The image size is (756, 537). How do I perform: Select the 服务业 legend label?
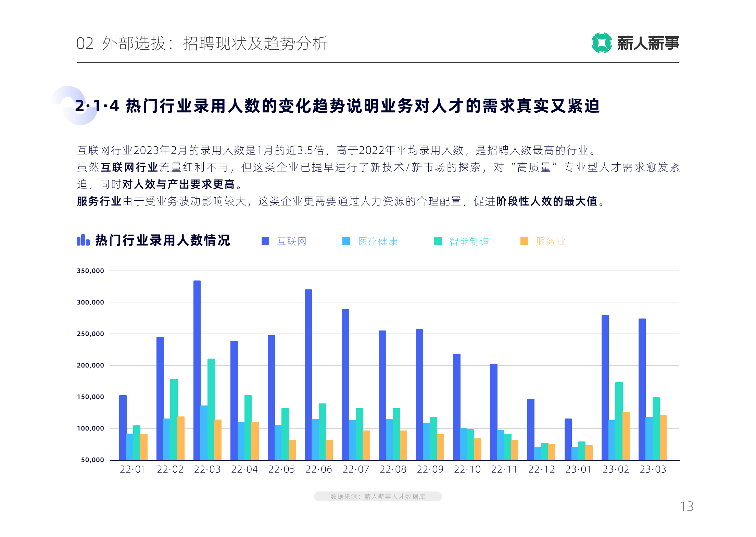coord(551,241)
